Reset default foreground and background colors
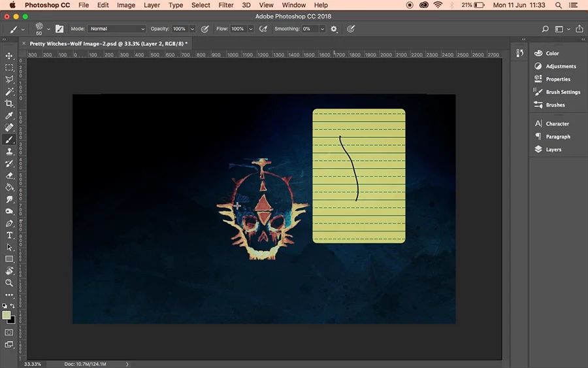Image resolution: width=588 pixels, height=368 pixels. (x=5, y=306)
